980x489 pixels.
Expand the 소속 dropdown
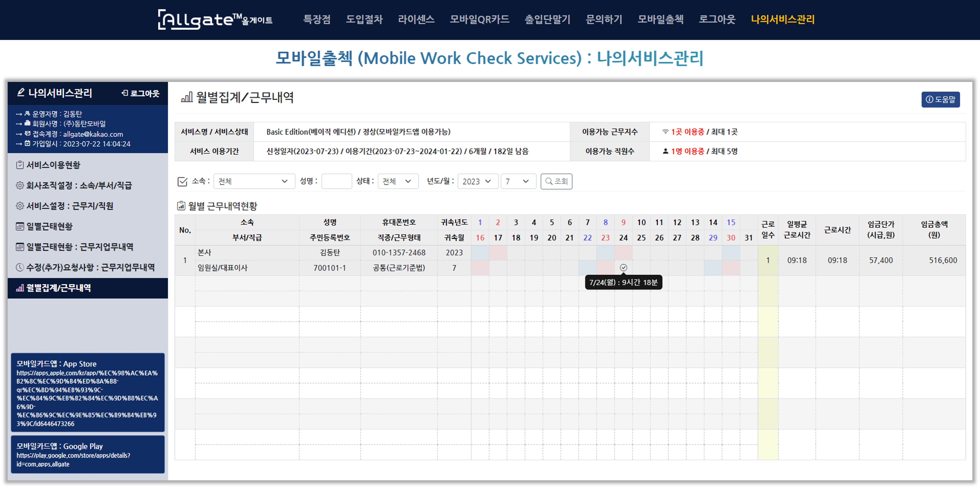coord(254,182)
